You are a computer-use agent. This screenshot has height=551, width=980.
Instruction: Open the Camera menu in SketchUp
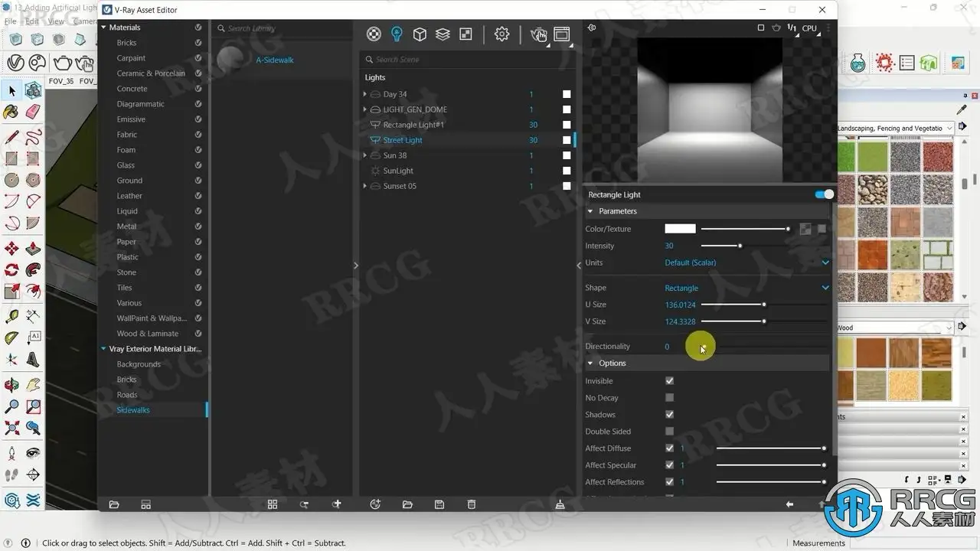[85, 21]
